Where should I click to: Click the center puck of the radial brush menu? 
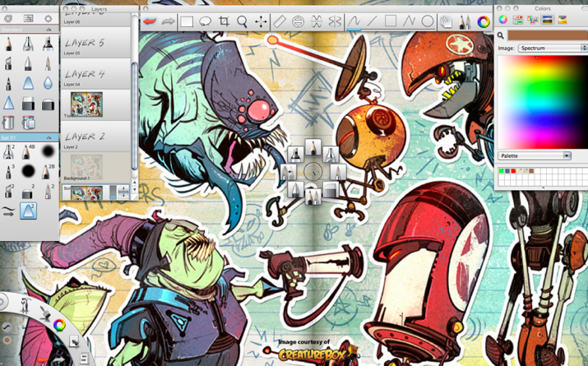tap(313, 171)
